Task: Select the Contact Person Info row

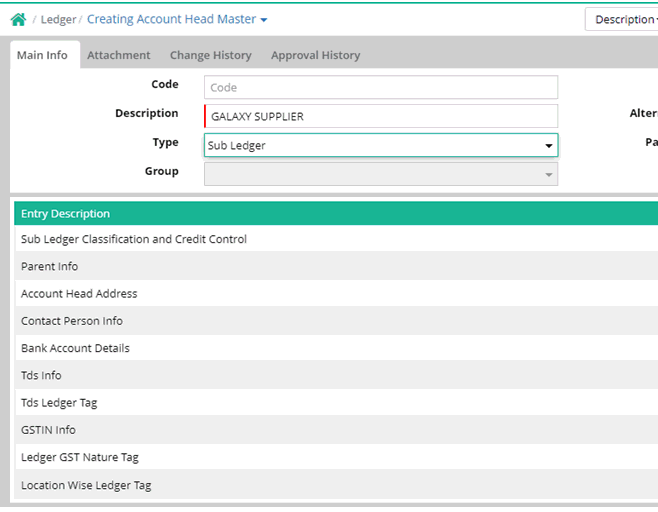Action: click(72, 321)
